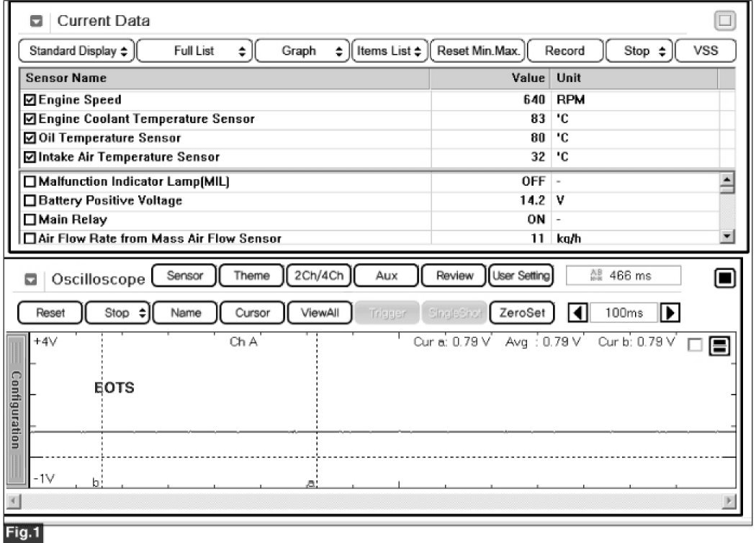756x543 pixels.
Task: Click the Cur a: 0.79 V readout
Action: (x=451, y=342)
